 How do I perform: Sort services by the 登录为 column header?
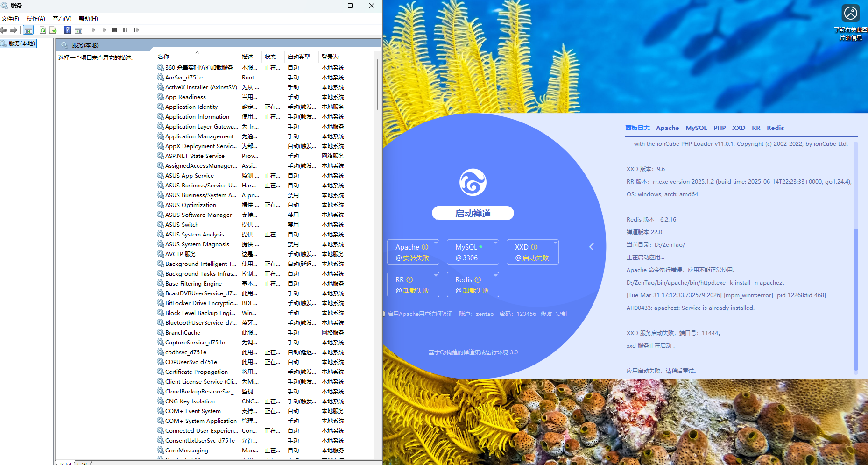click(333, 57)
